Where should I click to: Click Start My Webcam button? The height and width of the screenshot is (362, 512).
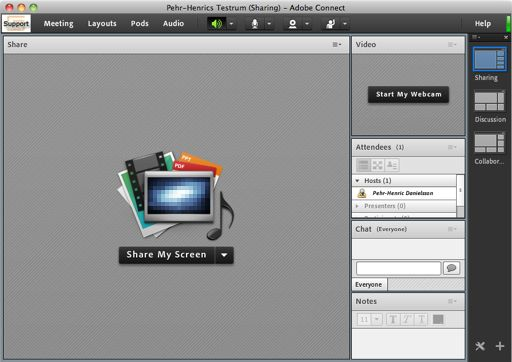[408, 94]
